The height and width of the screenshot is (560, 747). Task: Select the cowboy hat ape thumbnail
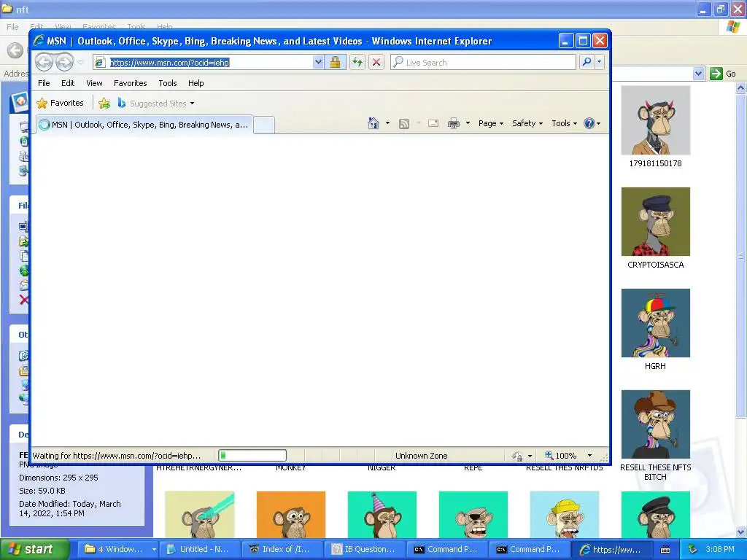pyautogui.click(x=656, y=424)
